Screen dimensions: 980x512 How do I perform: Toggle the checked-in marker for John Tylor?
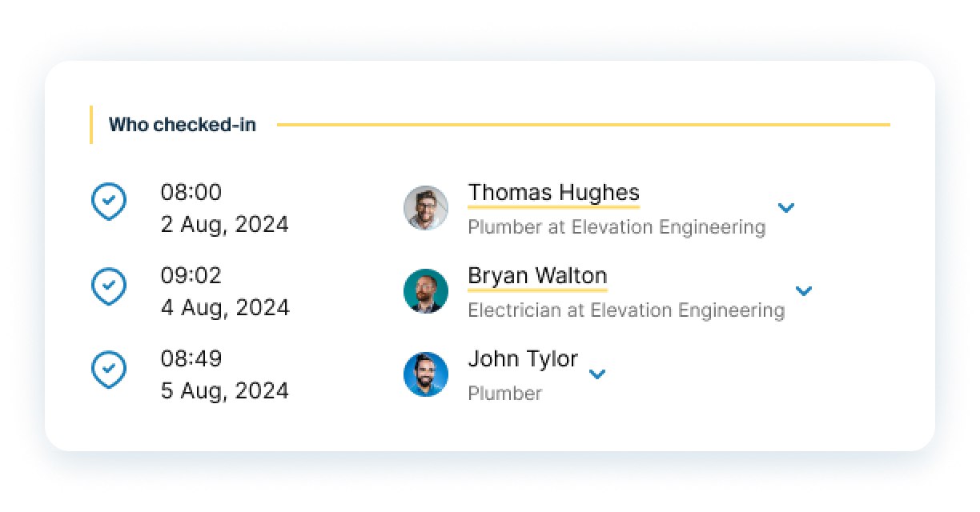109,368
